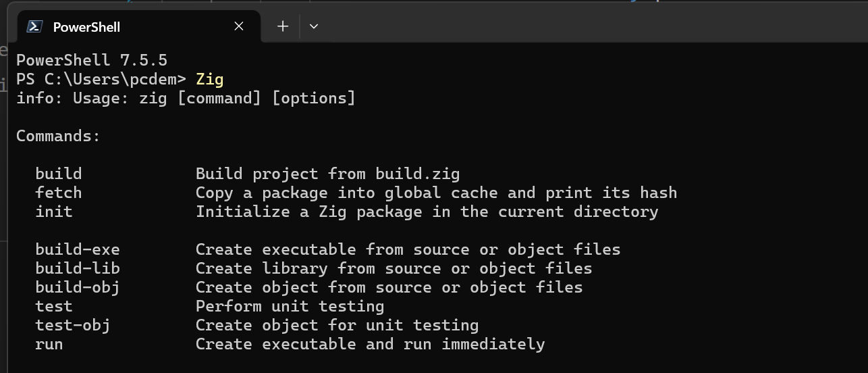Click the build-lib command name
Image resolution: width=868 pixels, height=373 pixels.
point(78,268)
